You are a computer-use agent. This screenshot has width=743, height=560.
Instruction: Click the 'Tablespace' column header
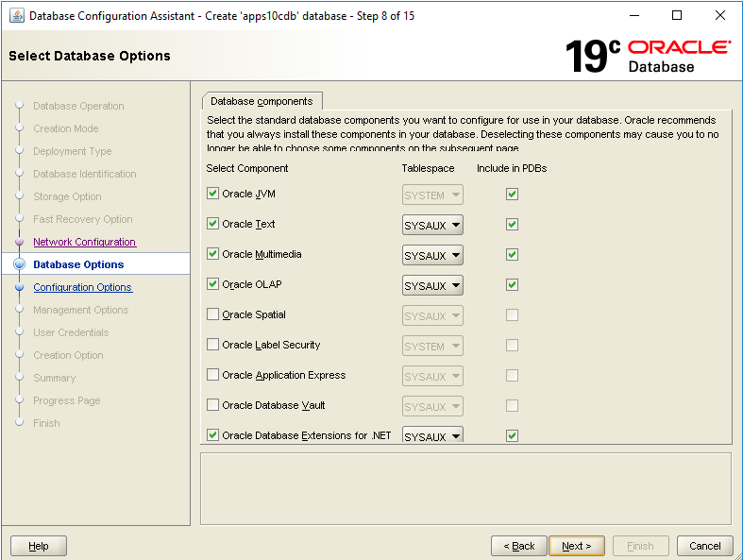428,168
